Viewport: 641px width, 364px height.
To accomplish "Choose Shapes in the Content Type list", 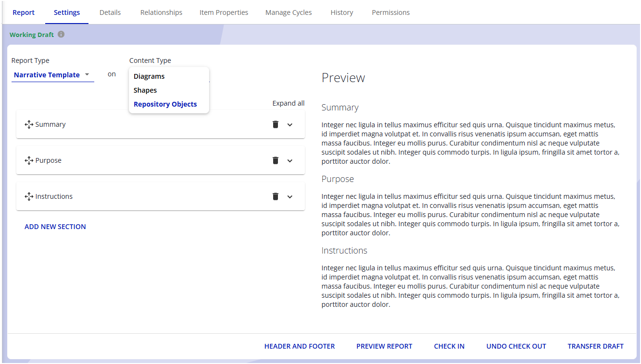I will point(145,90).
